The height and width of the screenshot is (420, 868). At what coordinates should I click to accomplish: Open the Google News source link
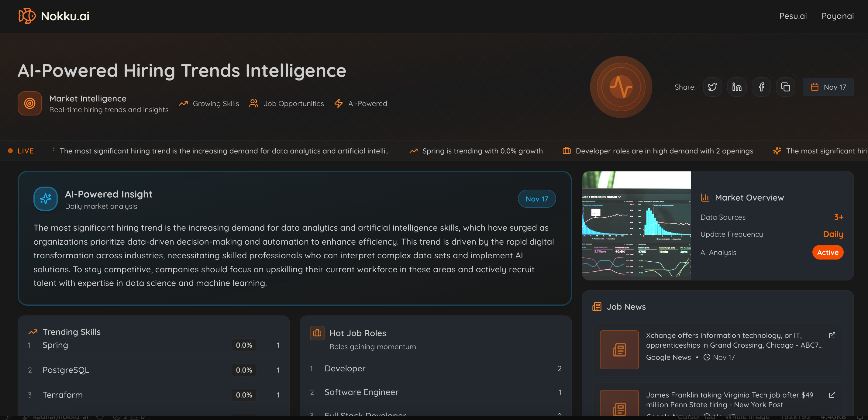pos(668,357)
